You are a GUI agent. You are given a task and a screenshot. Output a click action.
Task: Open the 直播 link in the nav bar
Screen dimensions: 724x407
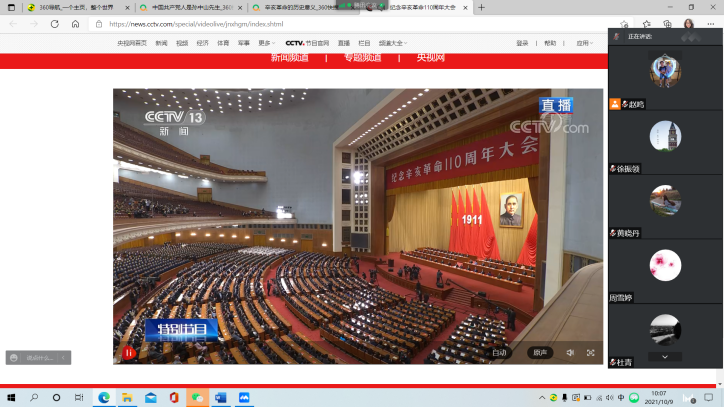coord(344,43)
